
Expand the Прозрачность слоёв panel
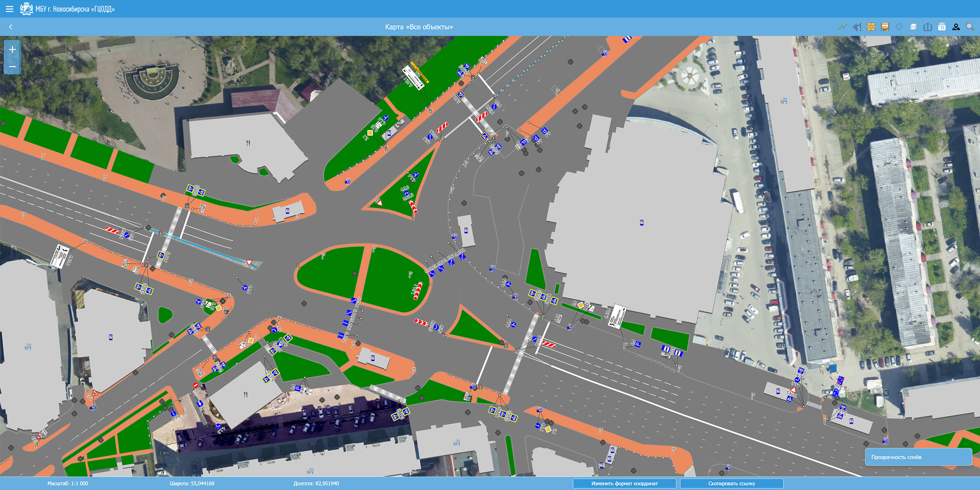918,457
